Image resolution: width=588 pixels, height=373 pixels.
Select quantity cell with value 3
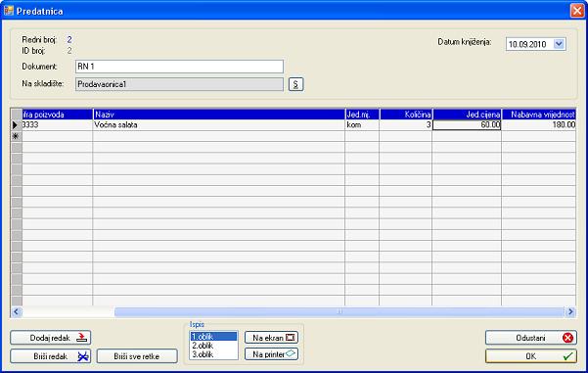pyautogui.click(x=406, y=125)
